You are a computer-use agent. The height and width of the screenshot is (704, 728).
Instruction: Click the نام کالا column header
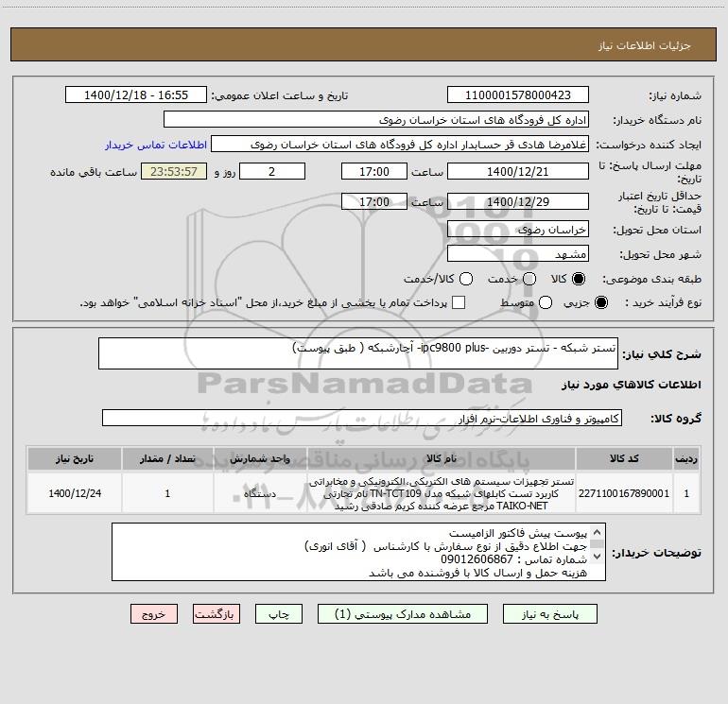coord(442,459)
